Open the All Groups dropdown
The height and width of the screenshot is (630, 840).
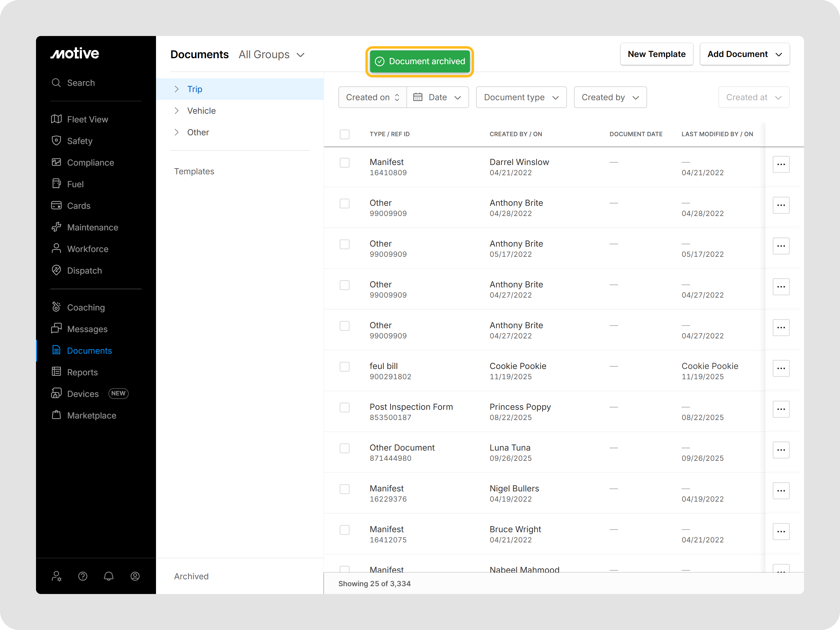click(271, 55)
